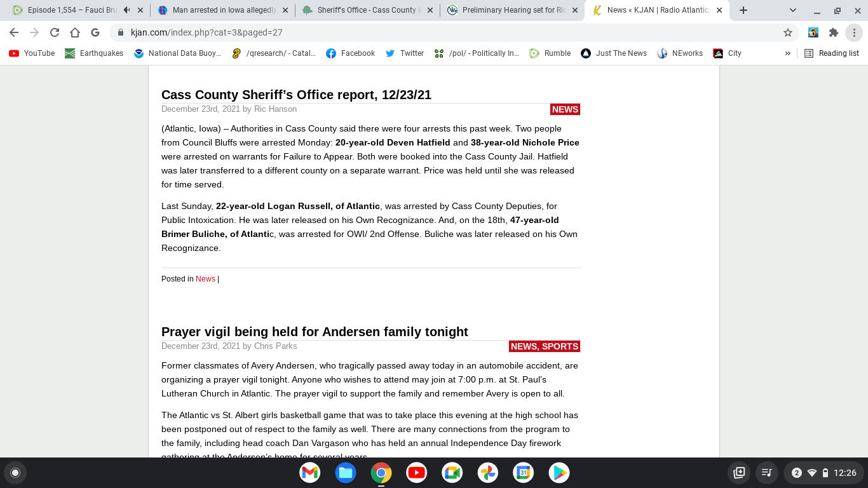Open the Twitter bookmark

405,53
